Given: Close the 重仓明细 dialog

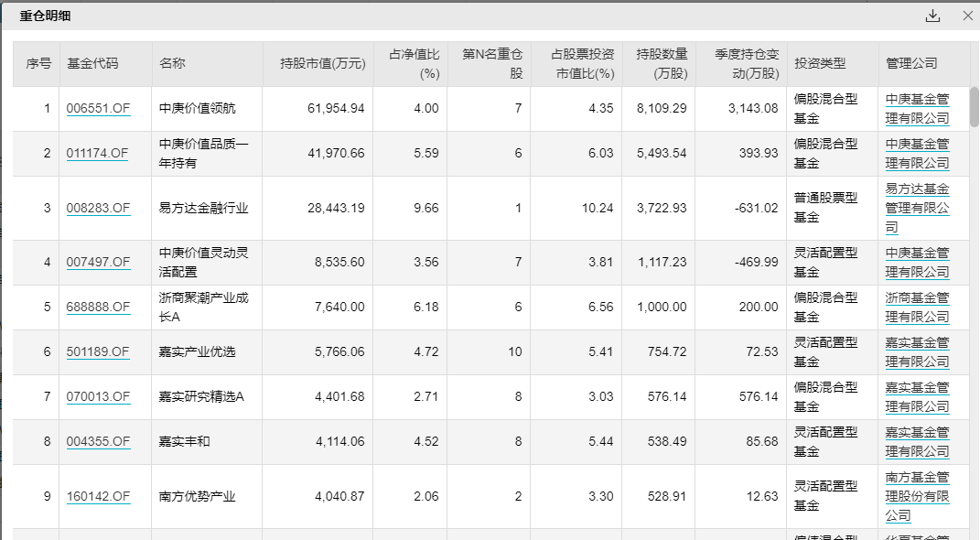Looking at the screenshot, I should click(x=968, y=16).
